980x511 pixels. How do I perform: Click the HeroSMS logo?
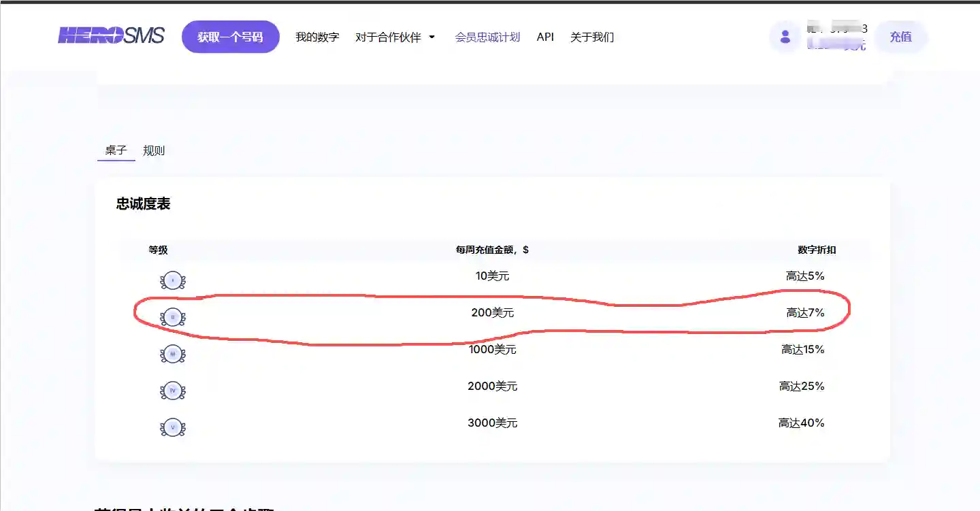point(111,36)
